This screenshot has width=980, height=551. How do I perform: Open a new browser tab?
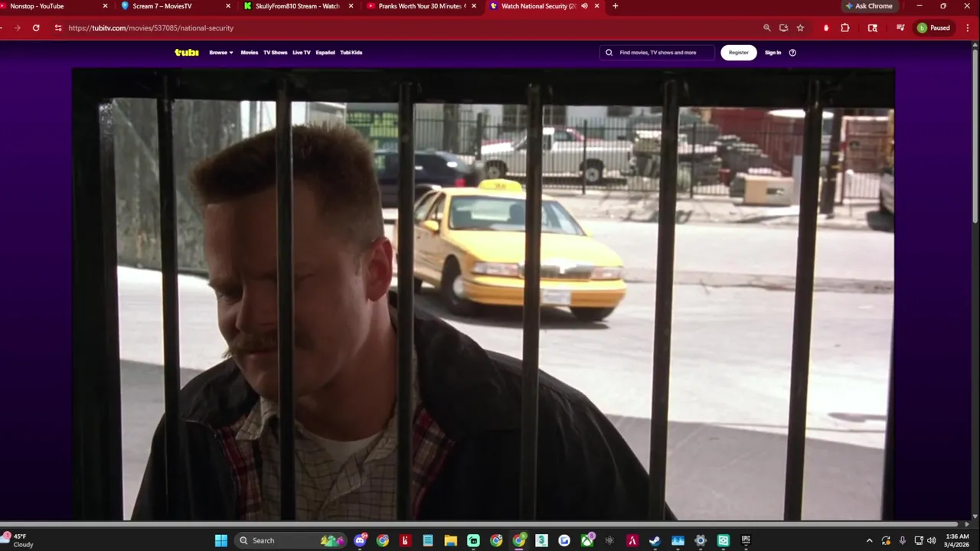coord(615,6)
